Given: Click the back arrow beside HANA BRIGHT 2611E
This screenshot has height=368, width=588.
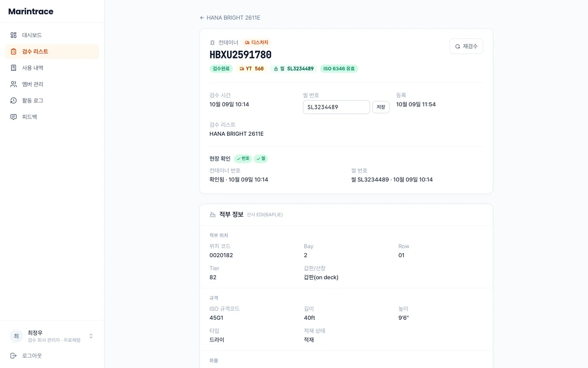Looking at the screenshot, I should [x=202, y=18].
